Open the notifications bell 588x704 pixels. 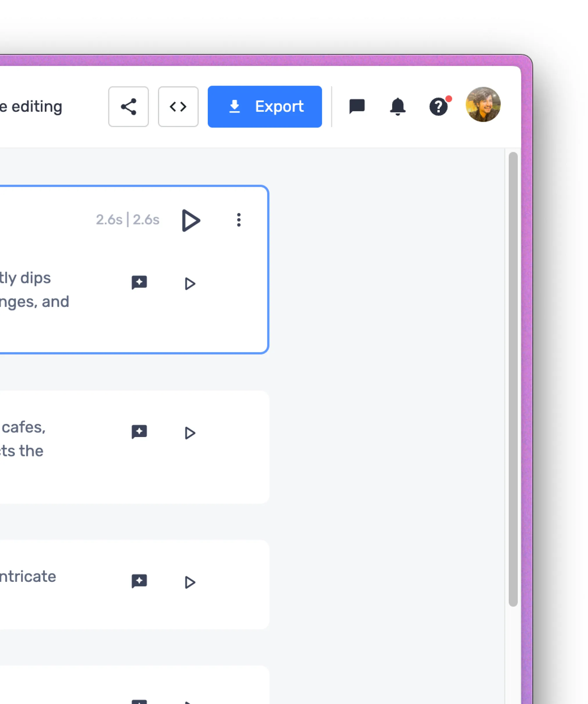tap(398, 106)
